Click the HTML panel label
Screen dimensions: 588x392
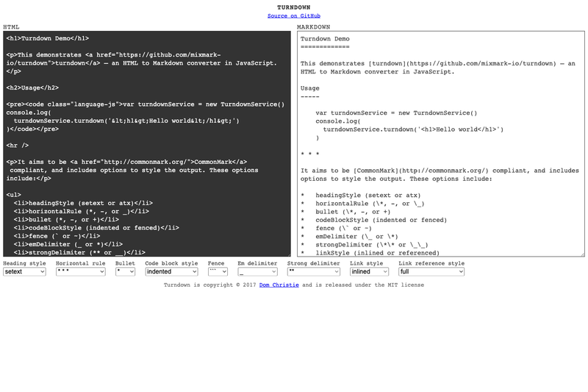pos(11,27)
